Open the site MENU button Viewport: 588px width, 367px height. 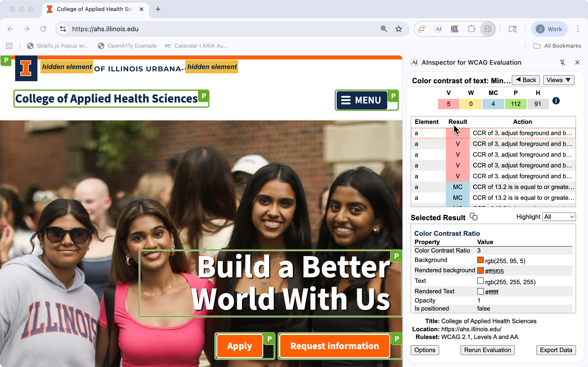[361, 100]
